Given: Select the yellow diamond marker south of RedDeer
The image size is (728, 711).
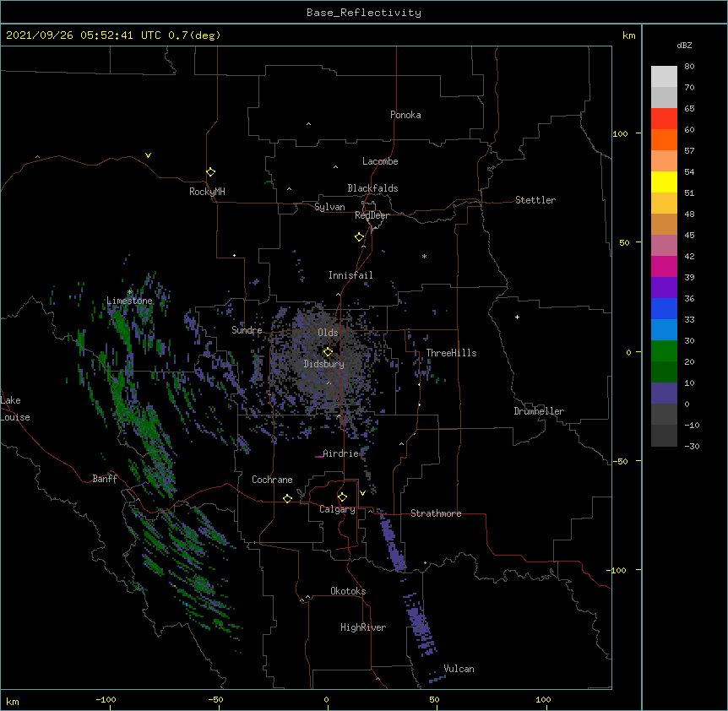Looking at the screenshot, I should (x=360, y=237).
